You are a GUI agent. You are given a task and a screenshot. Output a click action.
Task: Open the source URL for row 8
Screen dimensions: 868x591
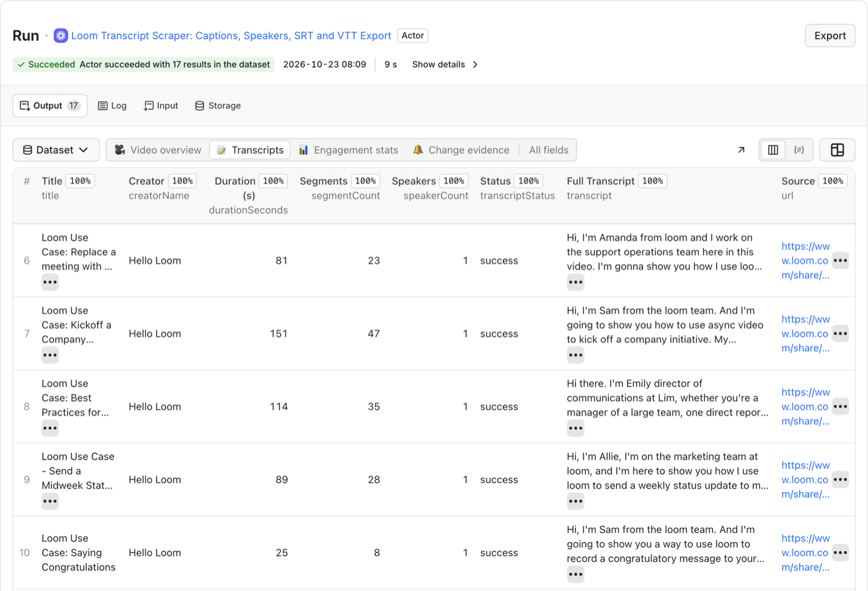click(x=805, y=407)
